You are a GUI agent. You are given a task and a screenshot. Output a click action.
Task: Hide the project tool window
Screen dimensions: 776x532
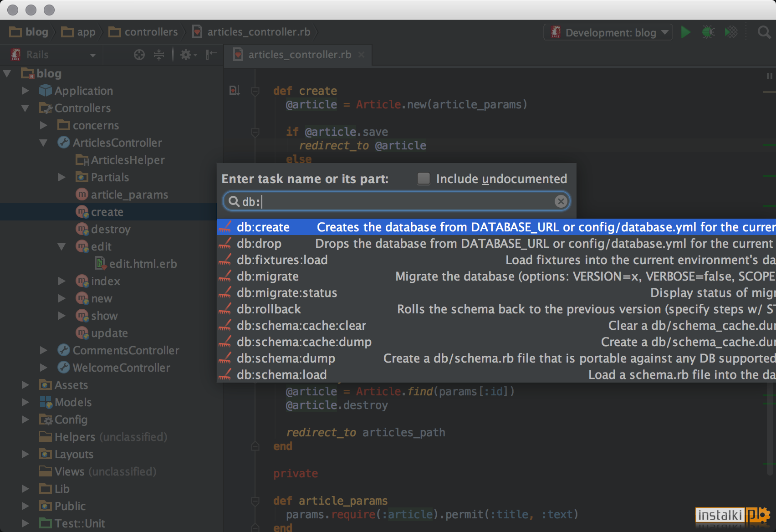211,55
